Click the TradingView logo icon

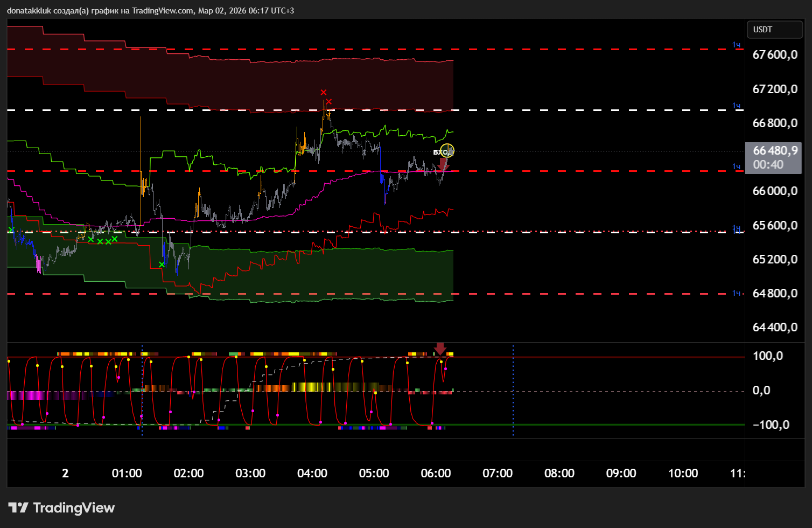18,508
